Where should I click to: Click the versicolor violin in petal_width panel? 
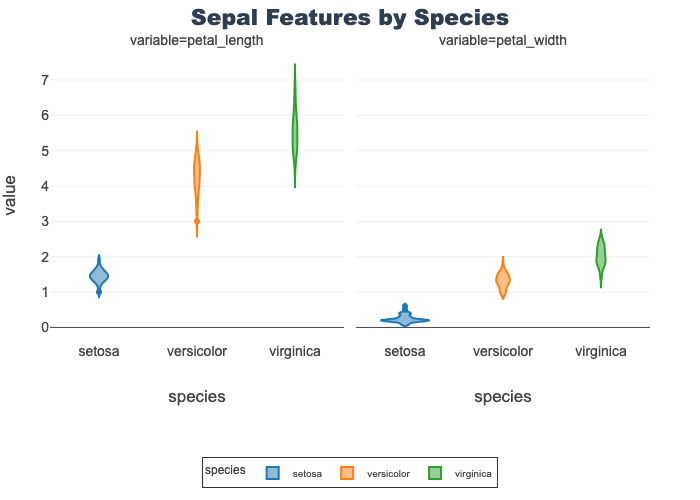coord(503,280)
